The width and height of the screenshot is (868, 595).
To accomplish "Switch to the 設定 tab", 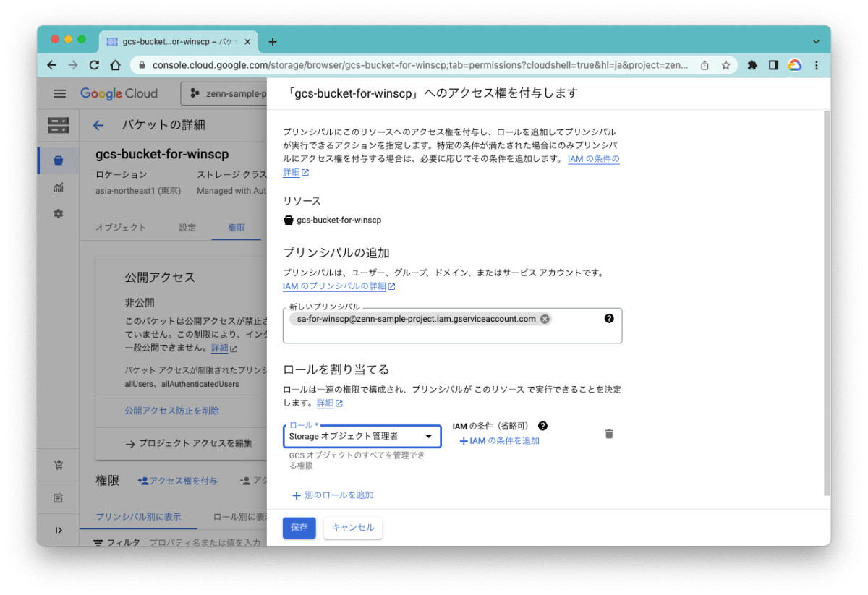I will click(187, 227).
